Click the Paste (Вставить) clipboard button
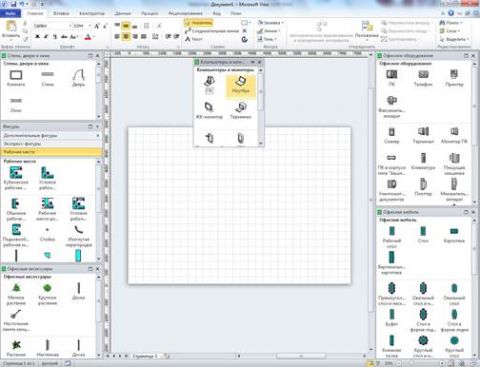Viewport: 480px width, 367px height. [x=11, y=29]
